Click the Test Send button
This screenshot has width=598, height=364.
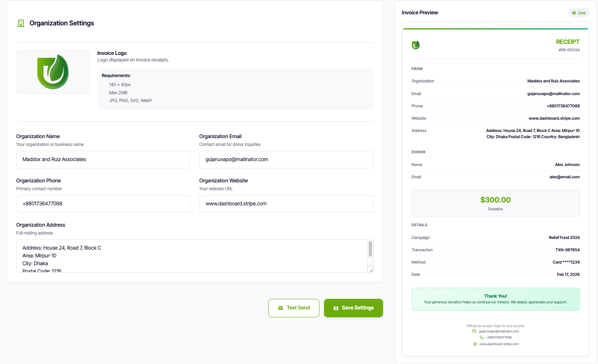click(294, 308)
